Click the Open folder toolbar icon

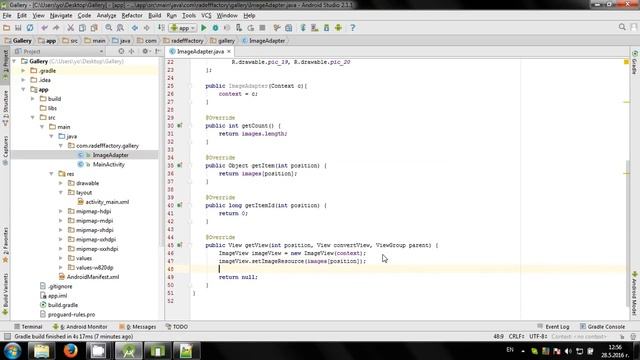[x=7, y=28]
